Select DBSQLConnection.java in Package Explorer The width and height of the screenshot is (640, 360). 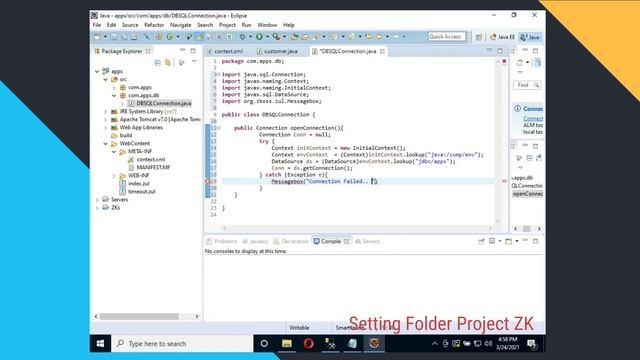(160, 103)
